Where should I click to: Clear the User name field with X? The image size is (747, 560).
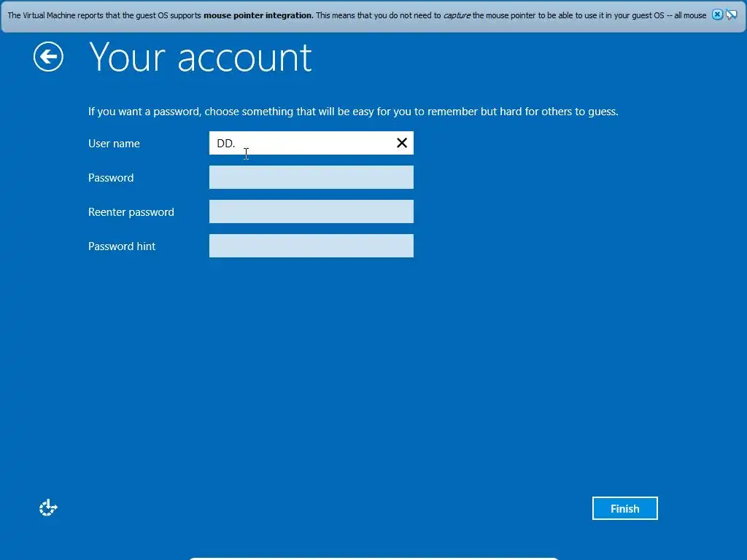[402, 143]
